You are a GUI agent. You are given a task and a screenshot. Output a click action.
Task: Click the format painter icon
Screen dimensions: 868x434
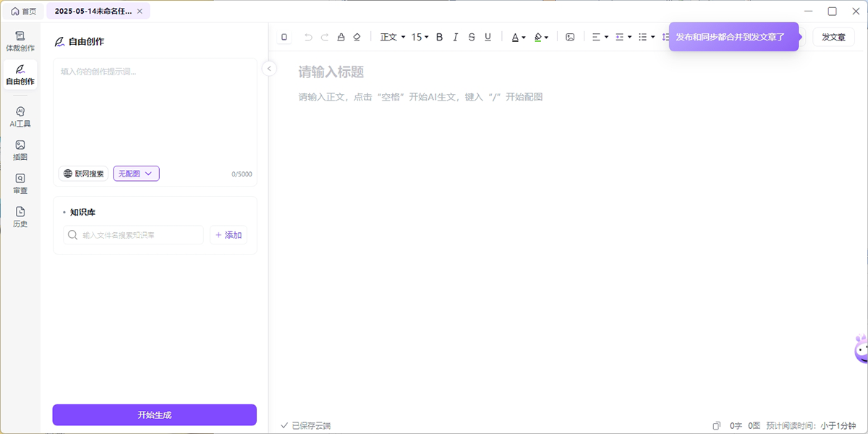click(341, 37)
